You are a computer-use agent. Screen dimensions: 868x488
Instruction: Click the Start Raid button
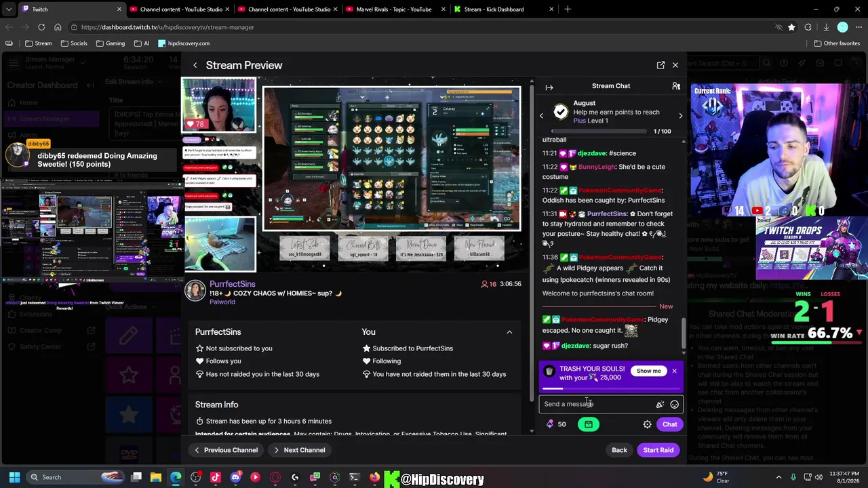(x=658, y=450)
